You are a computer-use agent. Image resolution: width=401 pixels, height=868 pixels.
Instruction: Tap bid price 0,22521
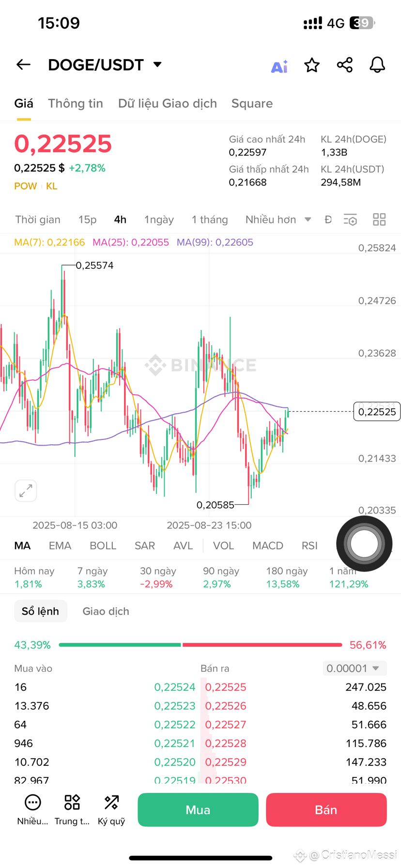[175, 744]
